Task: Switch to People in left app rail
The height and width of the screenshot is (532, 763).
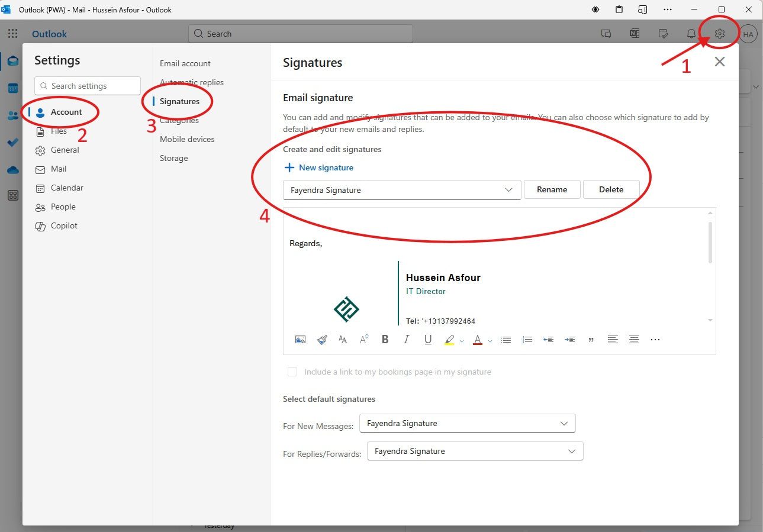Action: 12,115
